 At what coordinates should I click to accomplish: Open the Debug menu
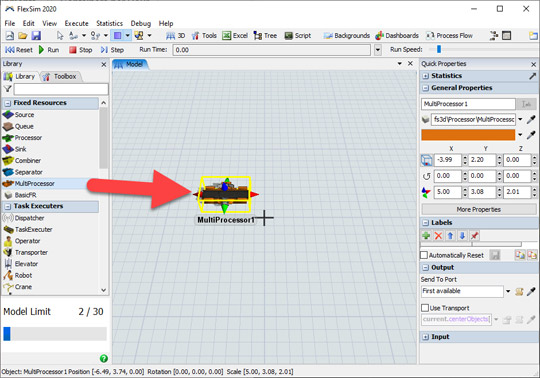pos(141,23)
